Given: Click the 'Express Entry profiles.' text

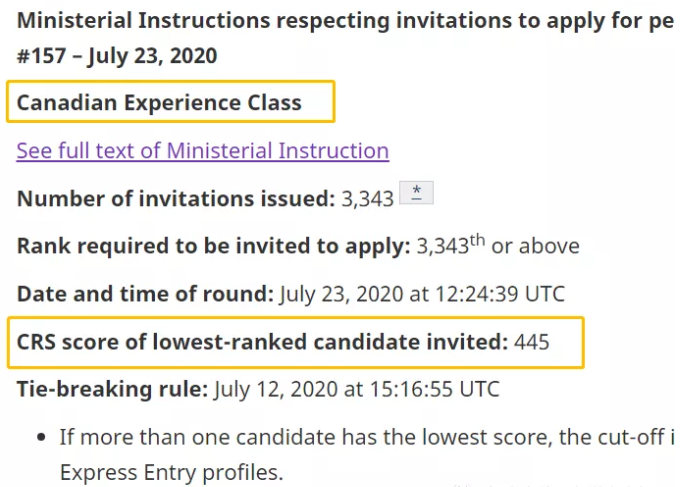Looking at the screenshot, I should [x=171, y=471].
